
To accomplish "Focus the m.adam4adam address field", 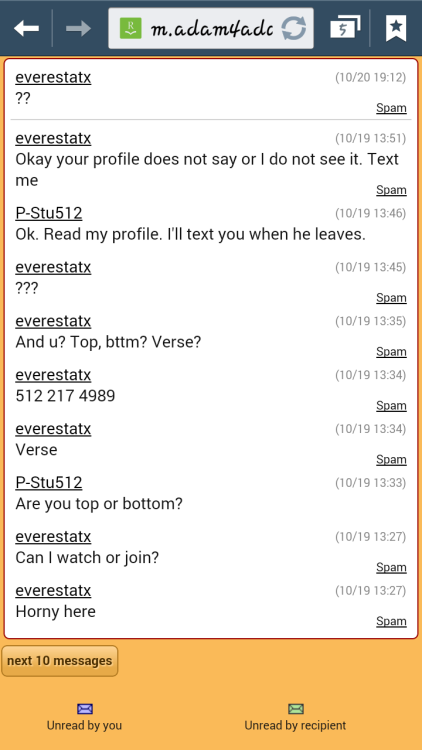I will (x=211, y=29).
